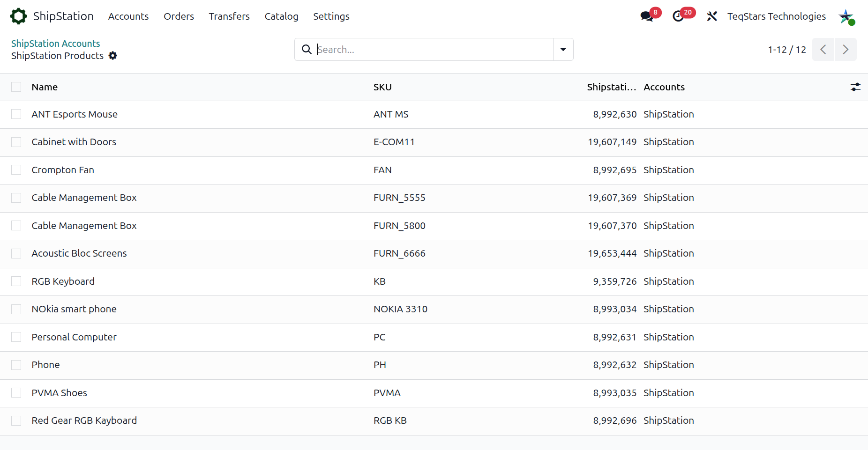Open the Catalog menu
868x450 pixels.
[281, 16]
